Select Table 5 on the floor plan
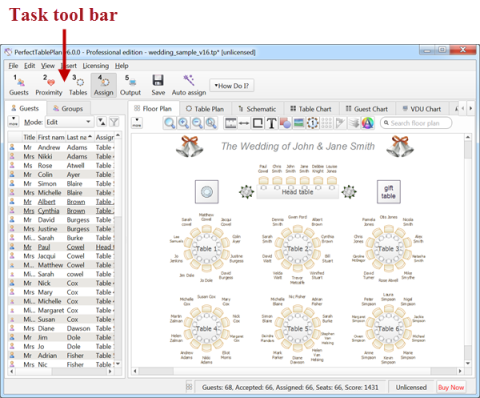The image size is (480, 398). coord(298,329)
